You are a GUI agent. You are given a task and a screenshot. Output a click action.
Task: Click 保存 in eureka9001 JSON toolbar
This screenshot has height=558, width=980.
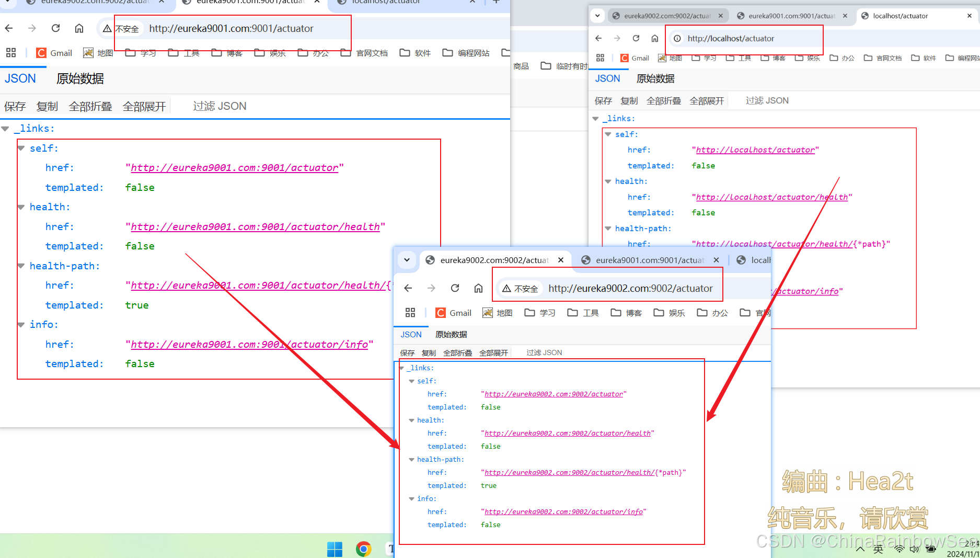click(x=15, y=106)
